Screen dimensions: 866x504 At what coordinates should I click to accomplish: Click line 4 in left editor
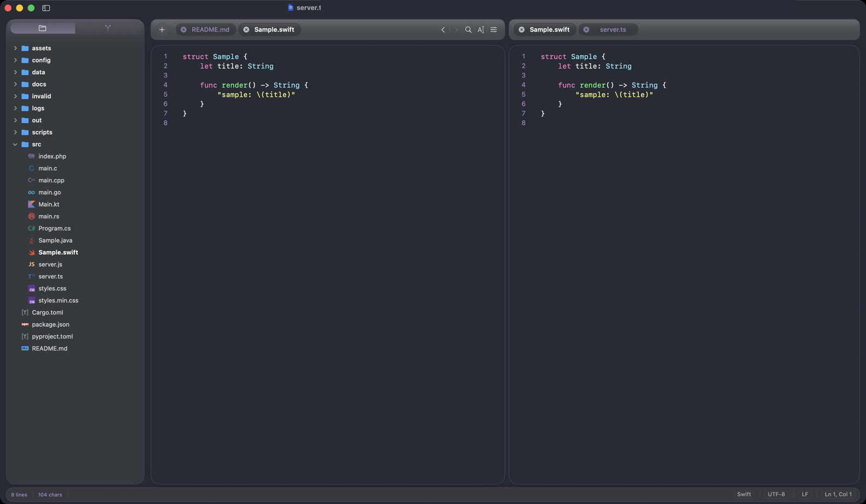tap(254, 85)
